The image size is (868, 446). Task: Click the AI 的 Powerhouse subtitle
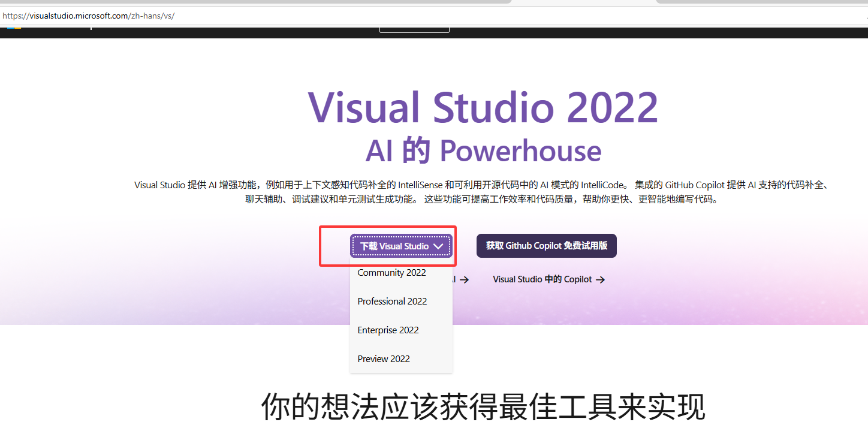pyautogui.click(x=483, y=150)
